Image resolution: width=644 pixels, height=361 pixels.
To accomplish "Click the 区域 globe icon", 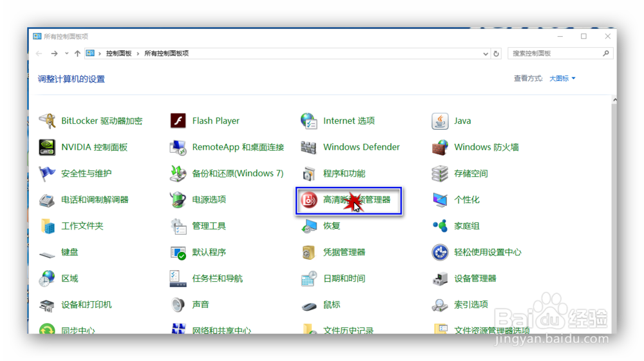I will (x=47, y=278).
